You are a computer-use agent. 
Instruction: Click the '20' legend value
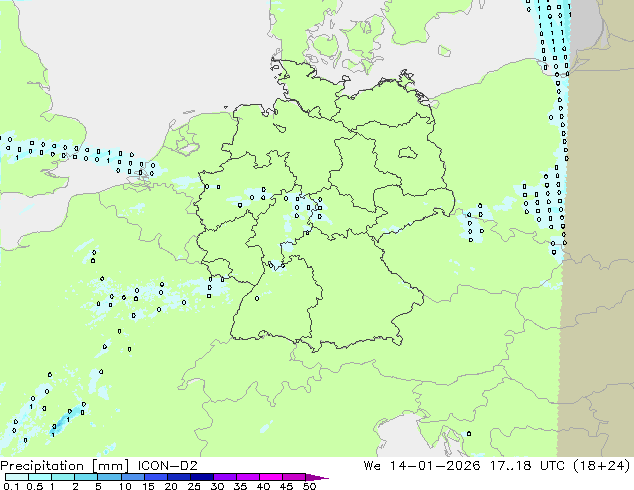coord(171,486)
